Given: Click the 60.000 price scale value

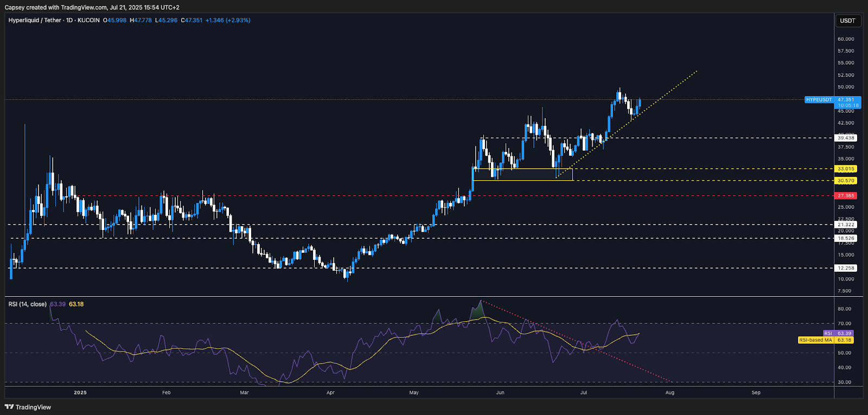Looking at the screenshot, I should pos(846,39).
